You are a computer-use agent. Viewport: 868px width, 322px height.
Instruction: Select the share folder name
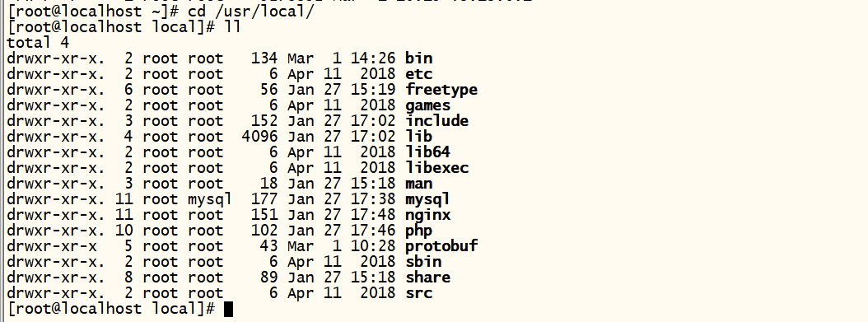pos(428,278)
